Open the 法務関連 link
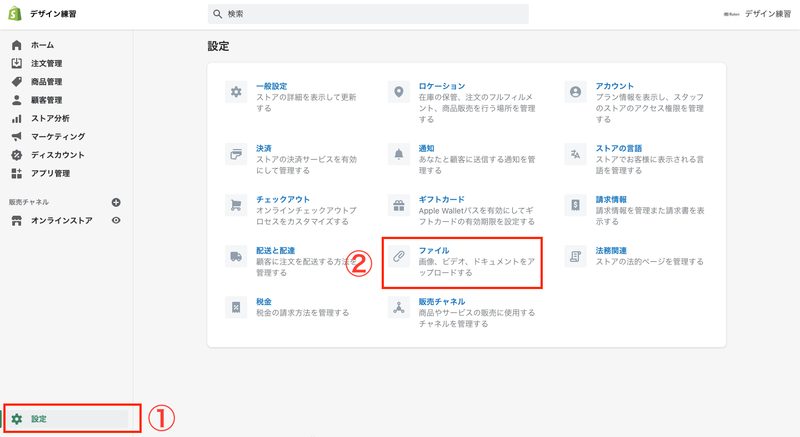Viewport: 800px width, 437px height. [611, 250]
